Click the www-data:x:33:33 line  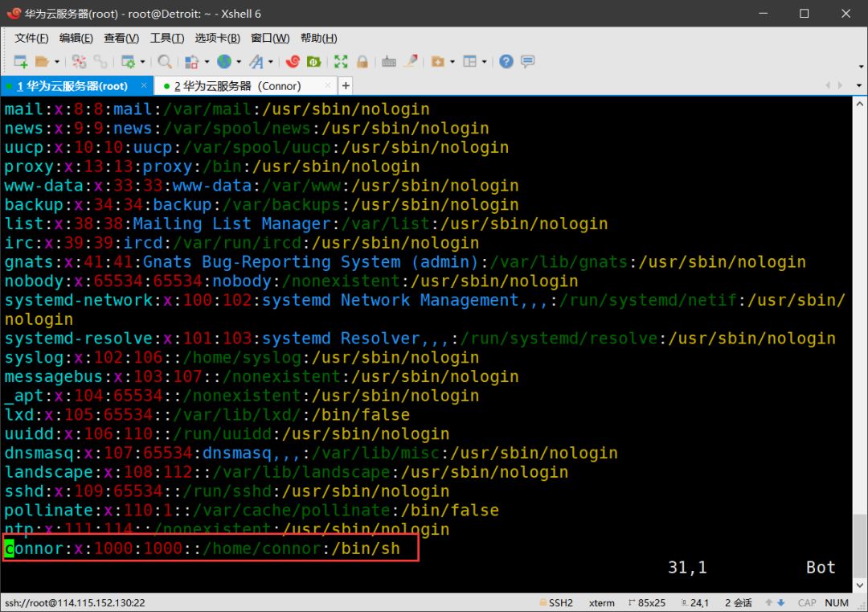coord(261,186)
